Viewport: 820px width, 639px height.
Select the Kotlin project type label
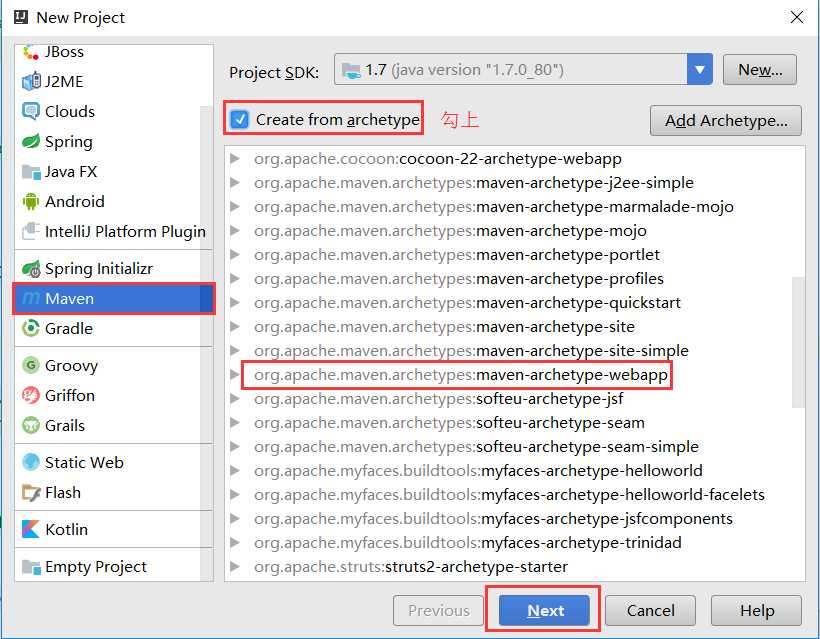coord(66,529)
